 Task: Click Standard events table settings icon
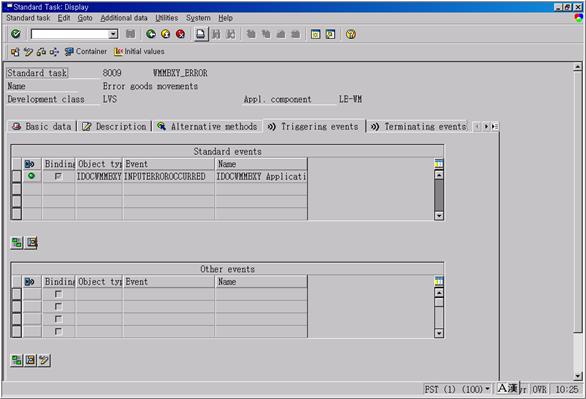[439, 163]
